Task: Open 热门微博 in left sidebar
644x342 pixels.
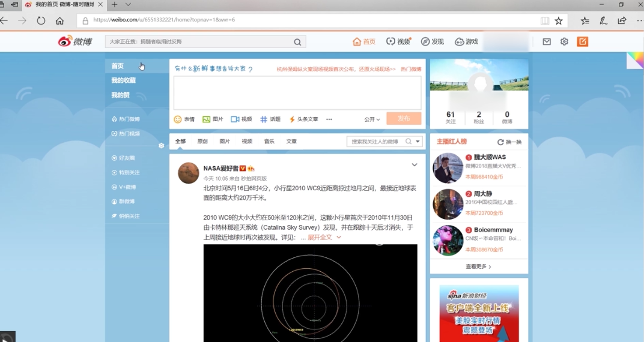Action: [x=126, y=119]
